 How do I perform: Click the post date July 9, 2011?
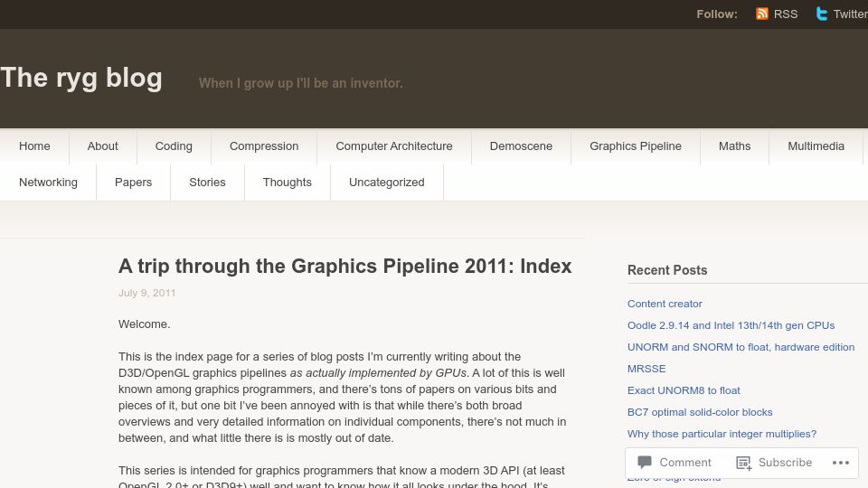(x=146, y=293)
